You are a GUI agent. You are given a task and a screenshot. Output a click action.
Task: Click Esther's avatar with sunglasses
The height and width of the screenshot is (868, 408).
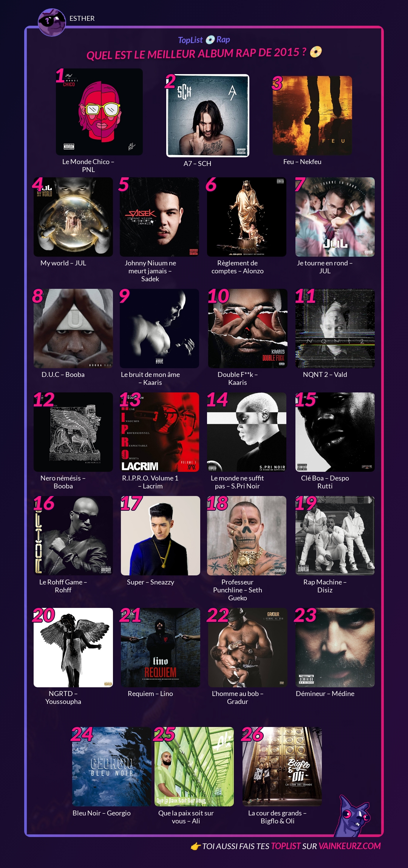(52, 22)
